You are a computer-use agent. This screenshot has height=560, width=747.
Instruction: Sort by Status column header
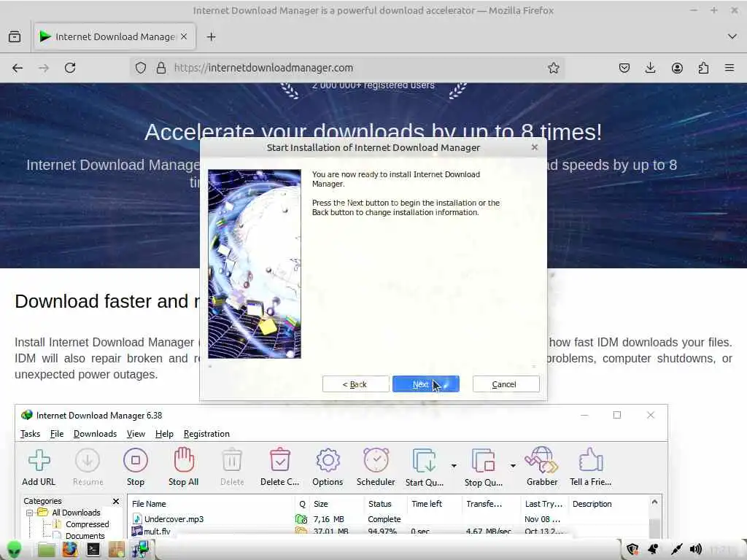[x=385, y=504]
